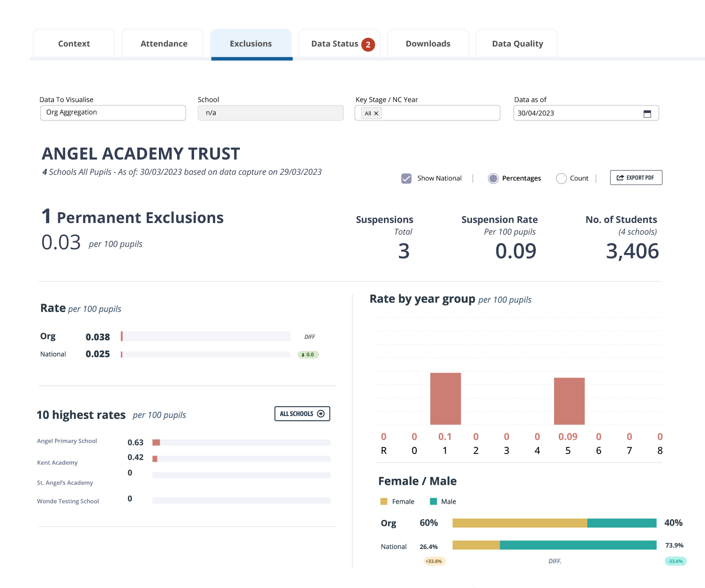Click the Year 5 bar in the chart
This screenshot has width=705, height=588.
(x=569, y=401)
